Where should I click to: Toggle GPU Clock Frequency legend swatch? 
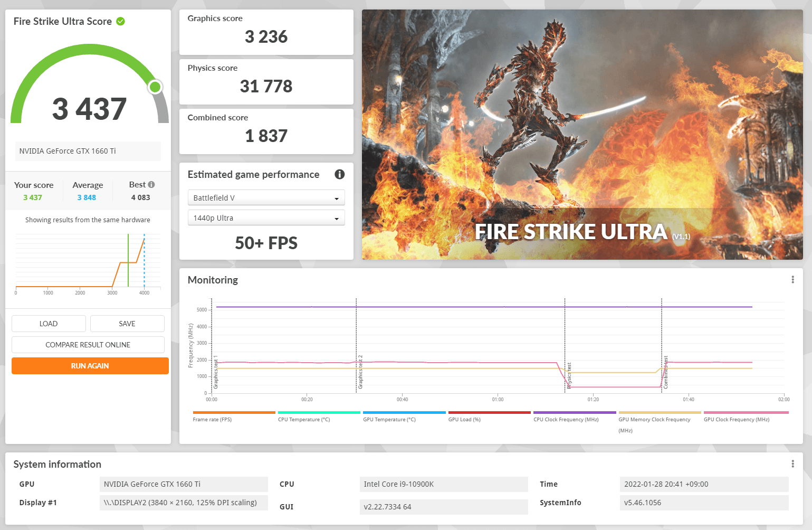click(746, 412)
